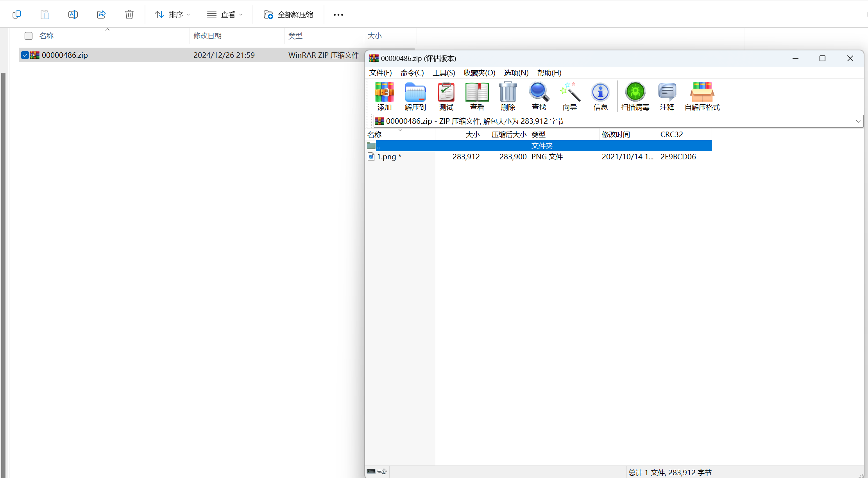Sort WinRAR list by CRC32 column
Viewport: 868px width, 478px height.
click(x=685, y=134)
